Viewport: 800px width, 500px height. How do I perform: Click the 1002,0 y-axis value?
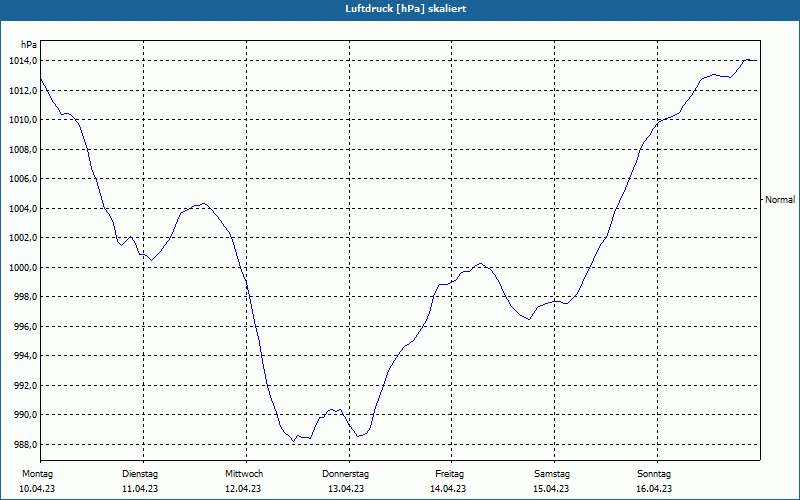tap(22, 238)
